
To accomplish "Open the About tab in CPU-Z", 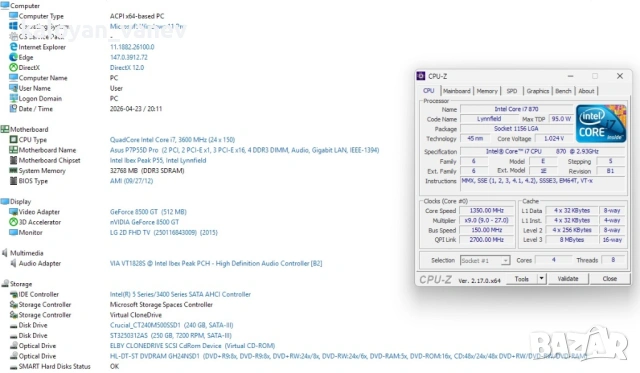I will point(586,91).
